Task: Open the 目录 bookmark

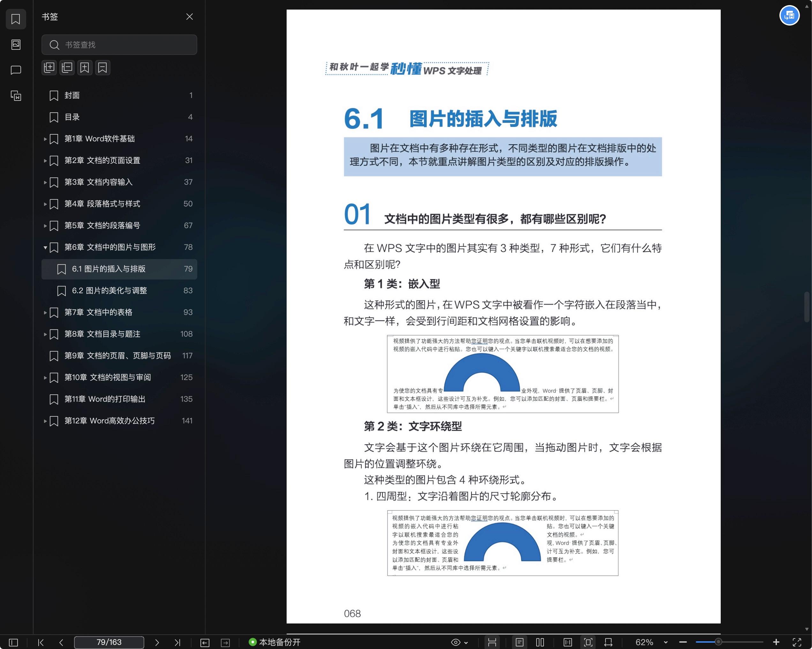Action: 119,117
